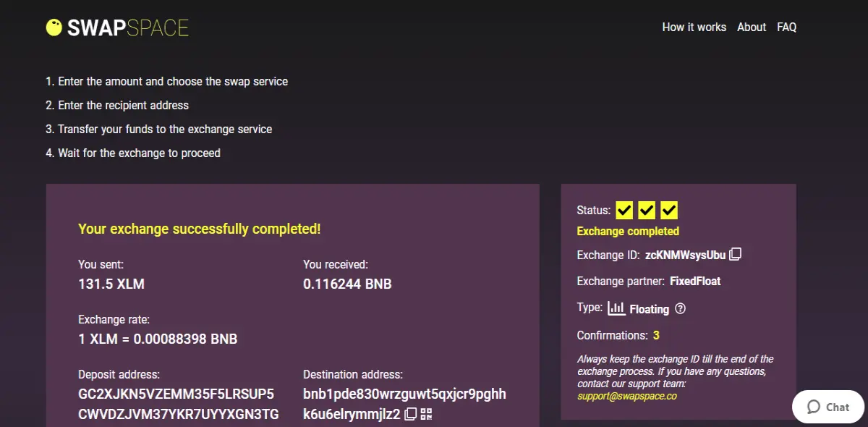Click the Confirmations value 3
The image size is (868, 427).
pos(656,335)
